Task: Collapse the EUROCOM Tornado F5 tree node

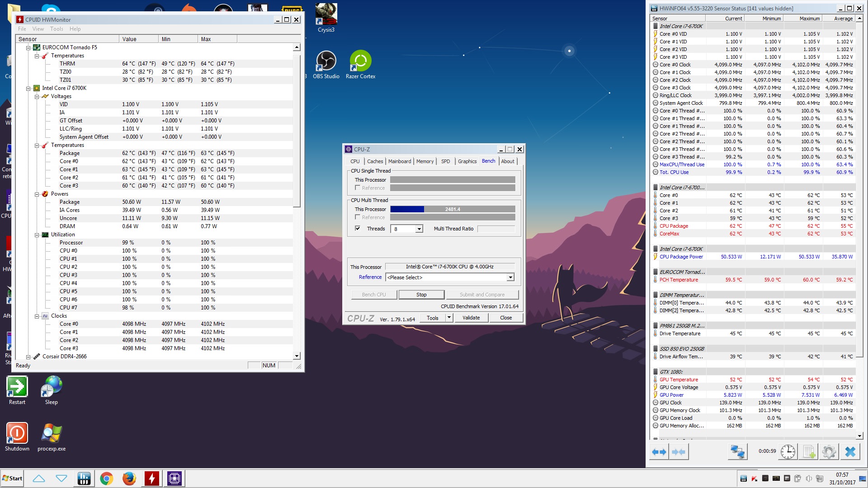Action: click(x=28, y=47)
